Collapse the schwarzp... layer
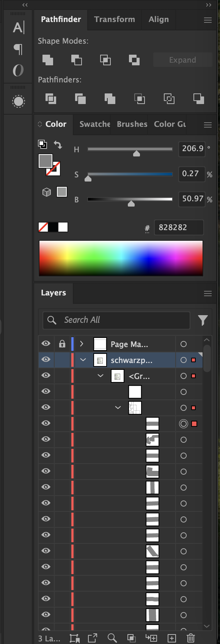 pyautogui.click(x=83, y=360)
